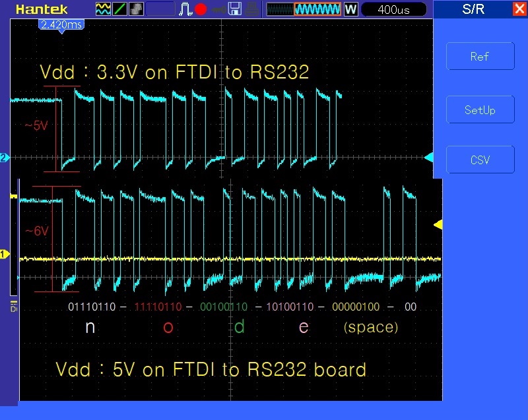Screen dimensions: 528x420
Task: Click the 2.420ms trigger position marker
Action: [61, 26]
